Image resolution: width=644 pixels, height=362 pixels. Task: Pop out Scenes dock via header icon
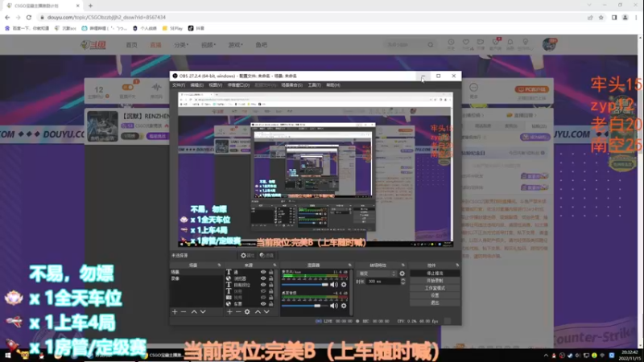[219, 265]
